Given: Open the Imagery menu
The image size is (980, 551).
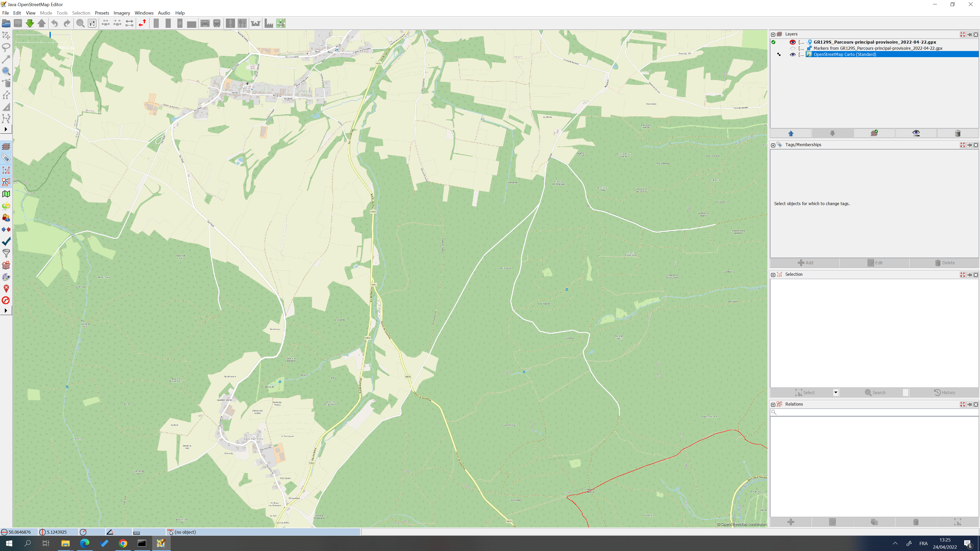Looking at the screenshot, I should [x=121, y=13].
